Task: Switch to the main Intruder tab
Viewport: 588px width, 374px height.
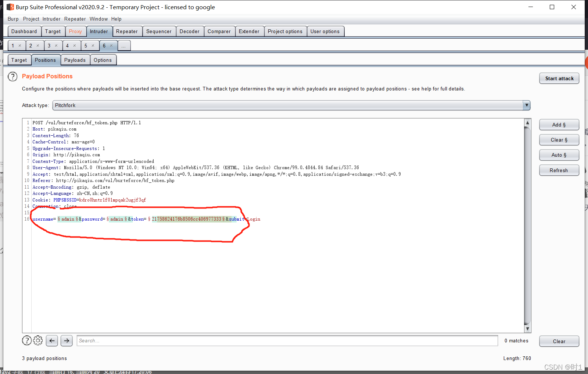Action: (x=99, y=31)
